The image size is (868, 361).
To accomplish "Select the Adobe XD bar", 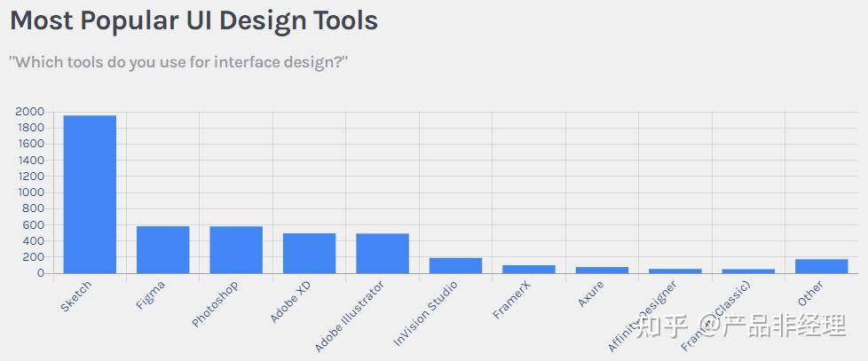I will [x=309, y=253].
